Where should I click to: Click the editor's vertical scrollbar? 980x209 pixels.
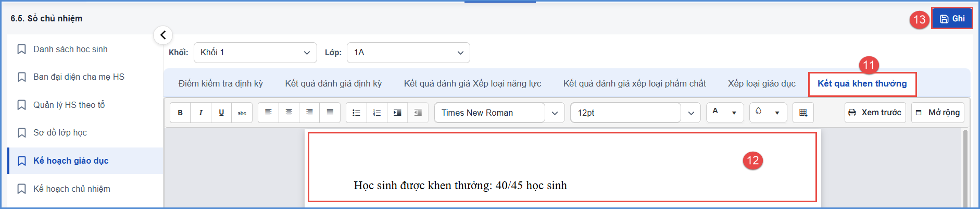point(965,168)
